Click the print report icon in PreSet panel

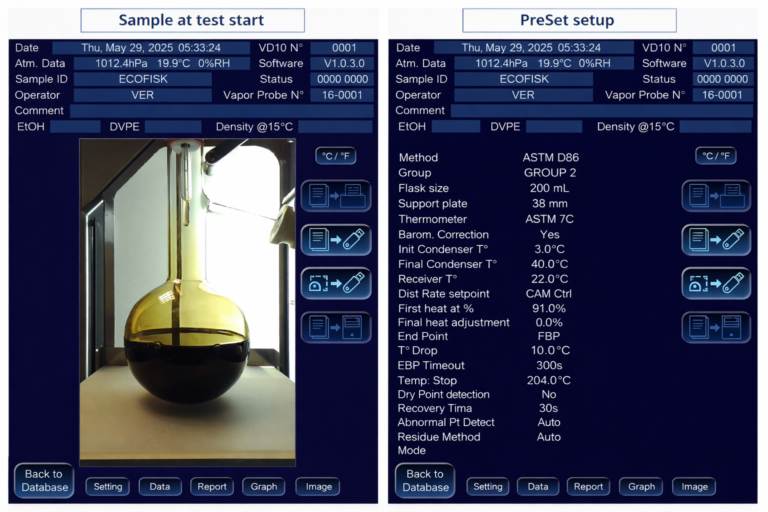pyautogui.click(x=716, y=195)
